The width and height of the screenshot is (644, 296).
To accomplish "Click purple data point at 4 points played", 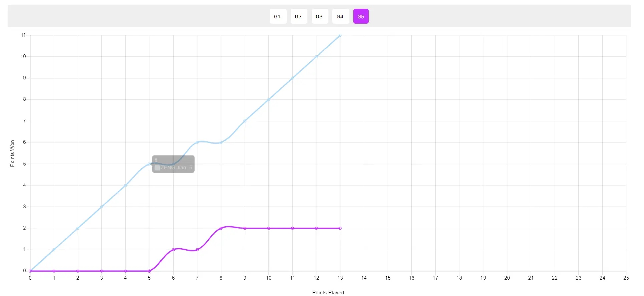I will (x=125, y=271).
